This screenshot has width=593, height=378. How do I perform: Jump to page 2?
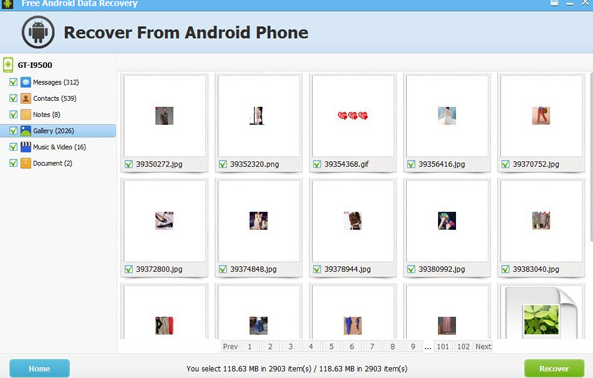270,346
